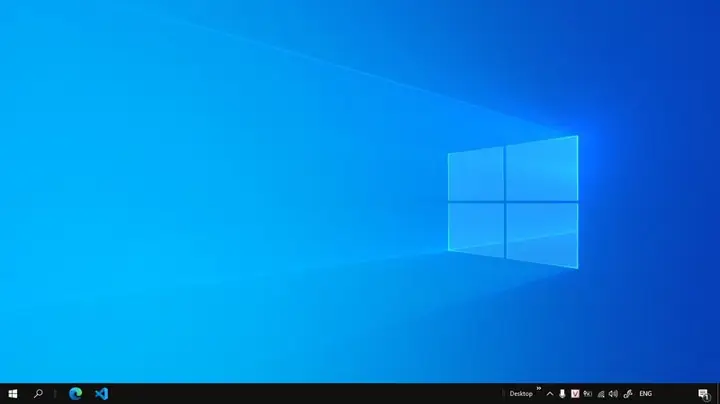Launch Microsoft Edge from taskbar

[76, 393]
